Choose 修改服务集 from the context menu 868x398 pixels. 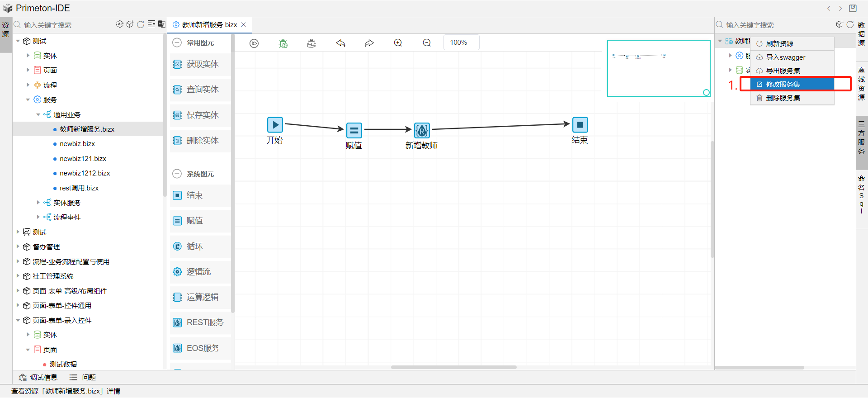[x=783, y=85]
